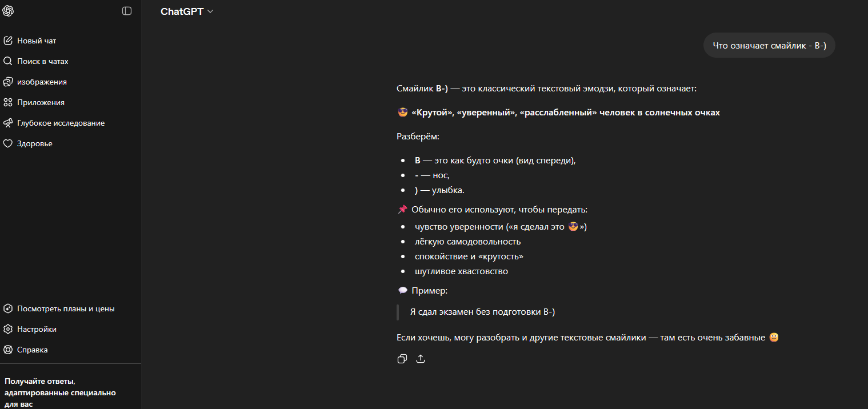868x409 pixels.
Task: Click the user message bubble
Action: (769, 45)
